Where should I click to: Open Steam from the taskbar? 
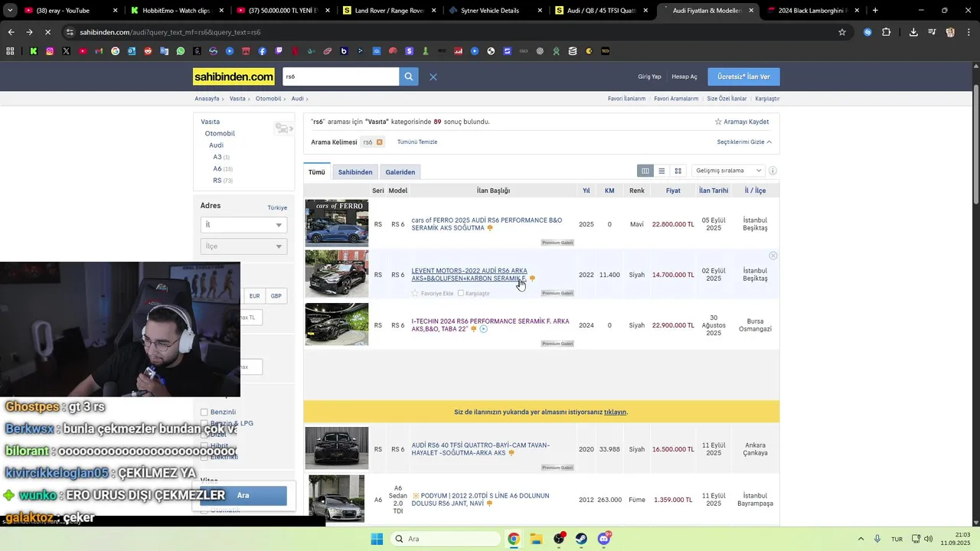582,539
